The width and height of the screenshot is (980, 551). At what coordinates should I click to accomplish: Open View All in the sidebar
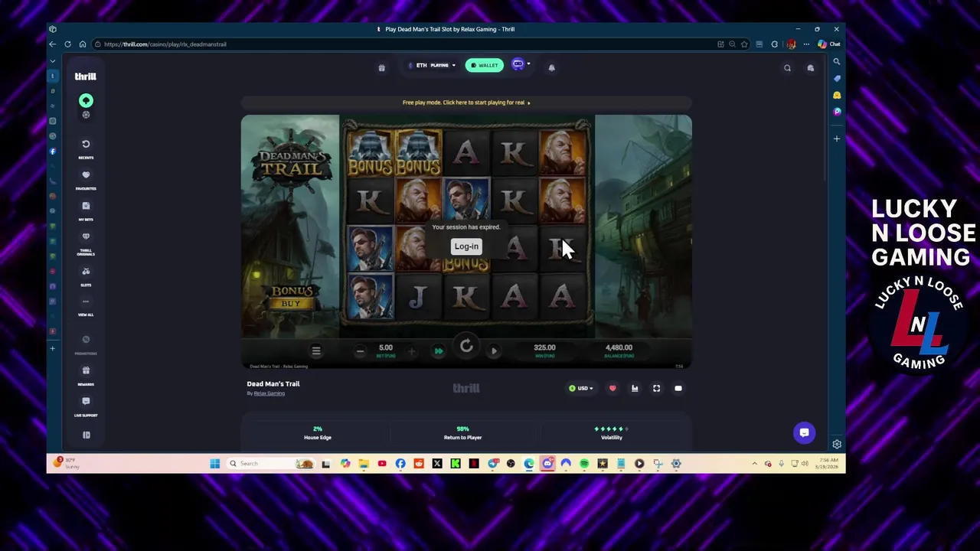coord(86,306)
